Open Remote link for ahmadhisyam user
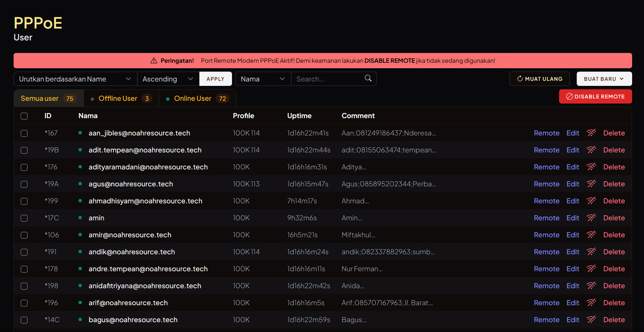 coord(546,201)
